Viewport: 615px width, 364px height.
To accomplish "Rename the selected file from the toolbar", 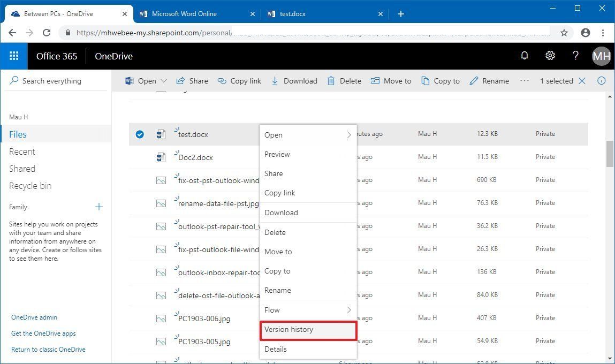I will click(x=489, y=81).
